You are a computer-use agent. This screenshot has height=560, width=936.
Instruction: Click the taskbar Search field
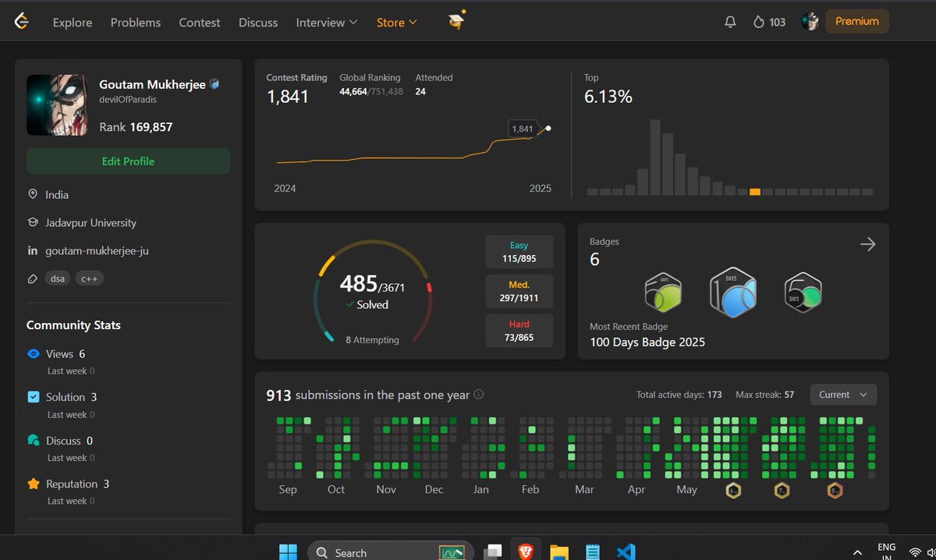391,551
